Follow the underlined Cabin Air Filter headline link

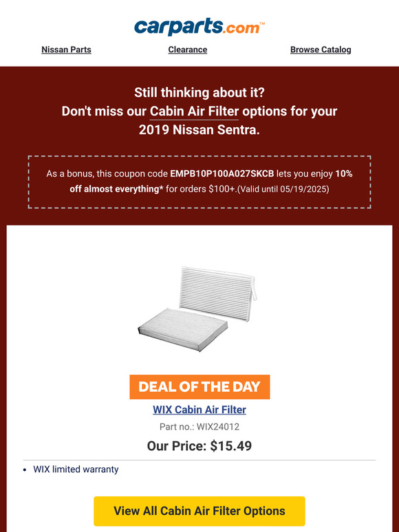coord(194,111)
